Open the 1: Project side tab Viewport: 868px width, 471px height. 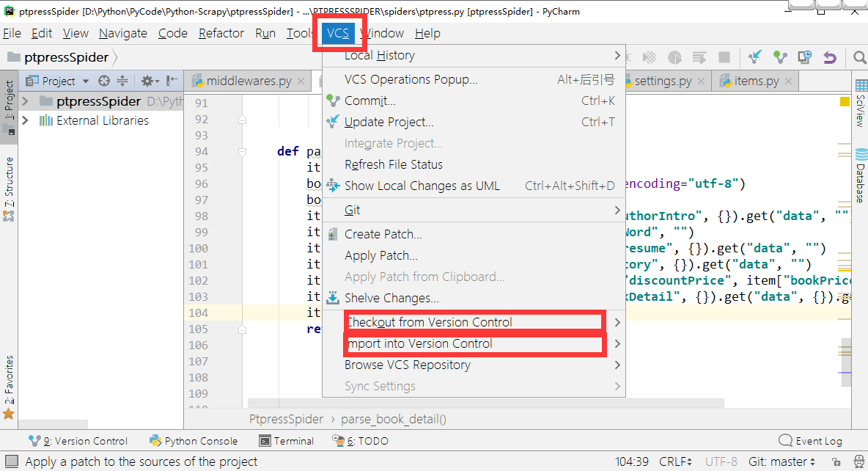click(x=9, y=107)
